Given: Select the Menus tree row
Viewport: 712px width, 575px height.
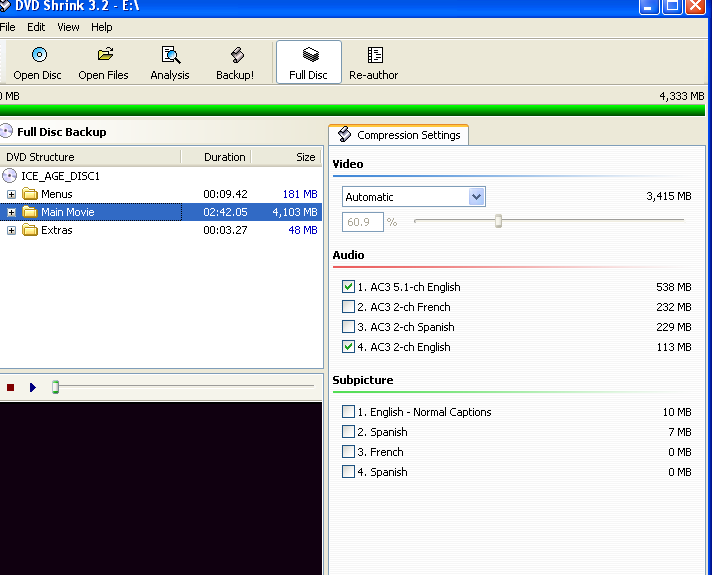Looking at the screenshot, I should [161, 194].
